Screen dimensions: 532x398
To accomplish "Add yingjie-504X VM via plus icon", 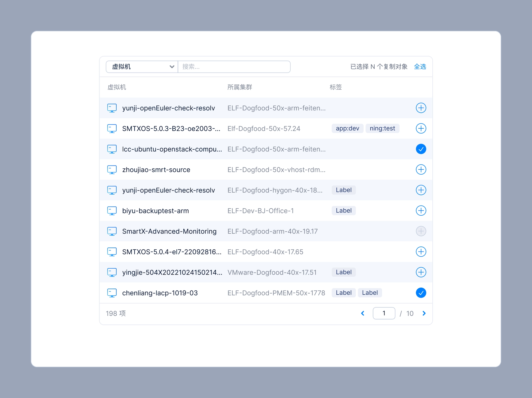I will [421, 272].
